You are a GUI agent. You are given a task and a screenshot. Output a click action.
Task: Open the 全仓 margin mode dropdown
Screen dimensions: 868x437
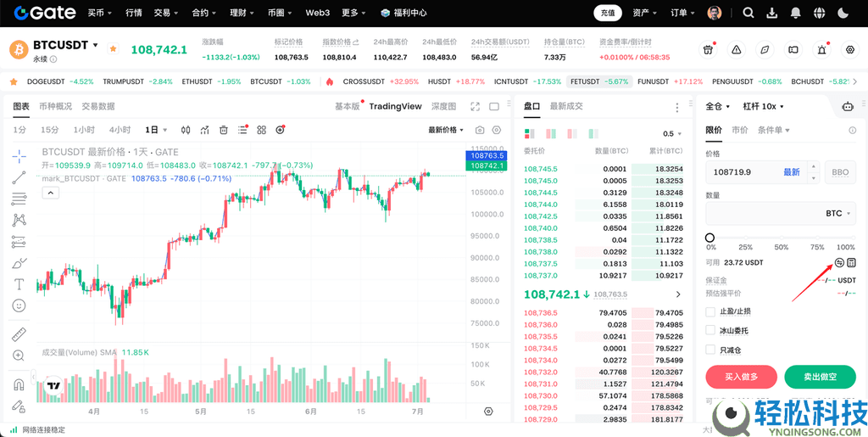click(x=718, y=106)
